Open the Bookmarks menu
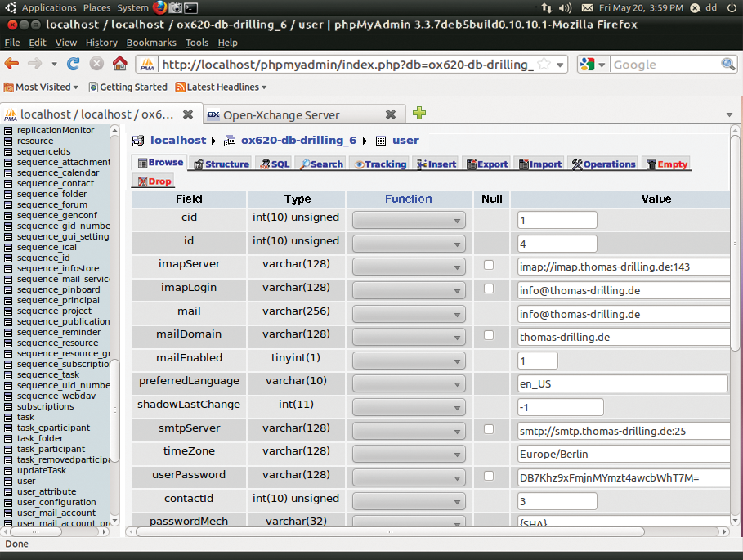 click(151, 43)
